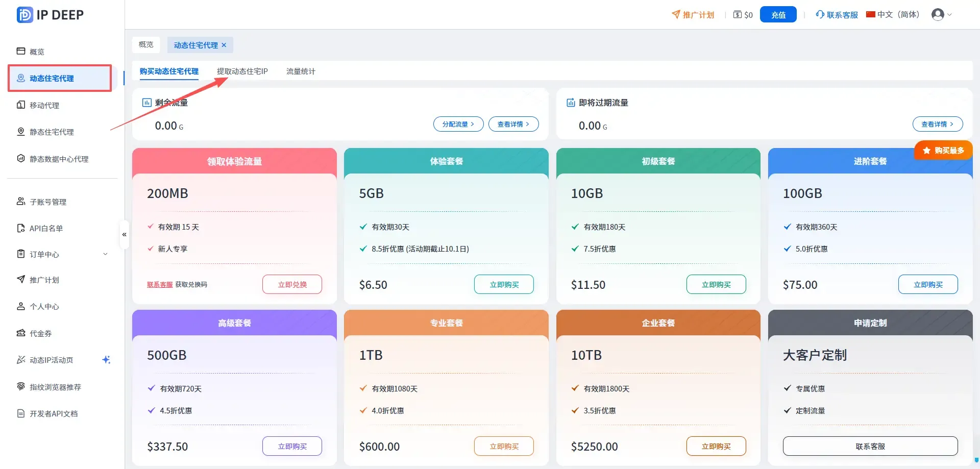Click the 即将过期流量 chart icon
This screenshot has height=469, width=980.
click(571, 103)
